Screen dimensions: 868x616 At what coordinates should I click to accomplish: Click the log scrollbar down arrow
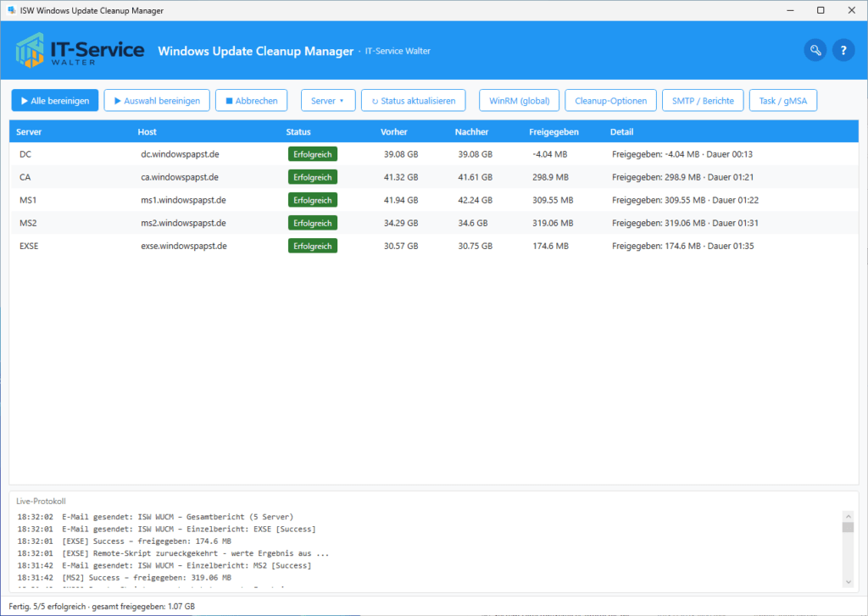point(848,582)
